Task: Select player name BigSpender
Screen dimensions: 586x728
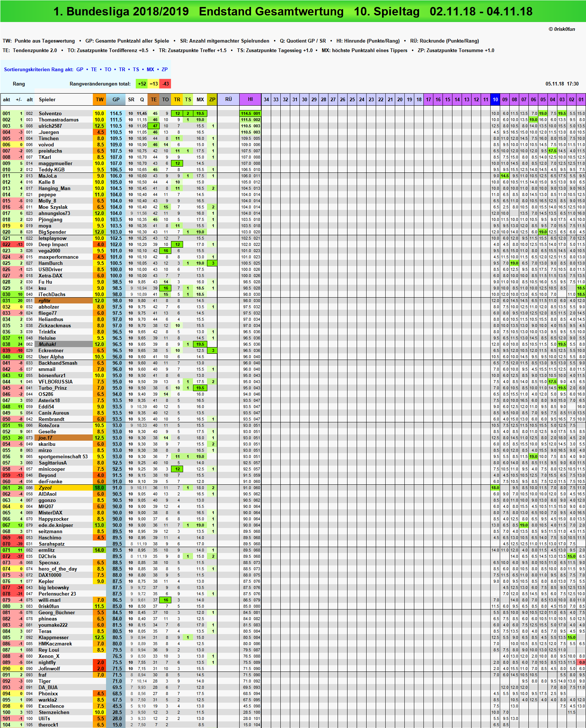Action: (x=52, y=232)
